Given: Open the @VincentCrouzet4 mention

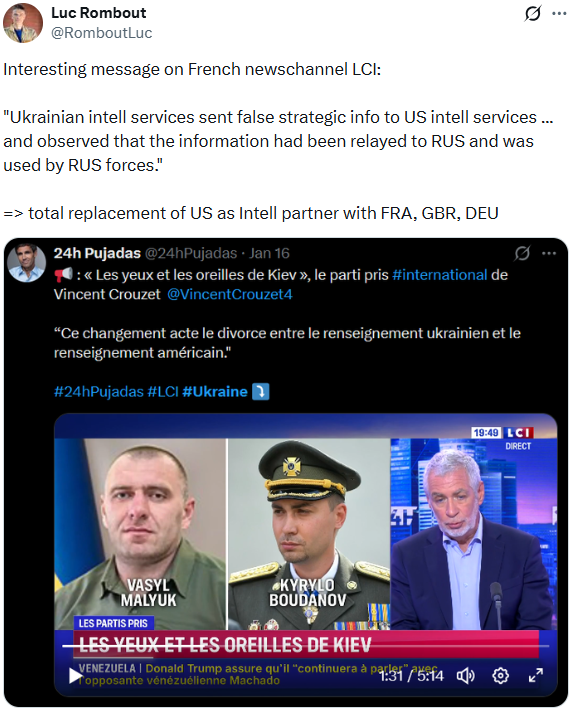Looking at the screenshot, I should (x=230, y=294).
